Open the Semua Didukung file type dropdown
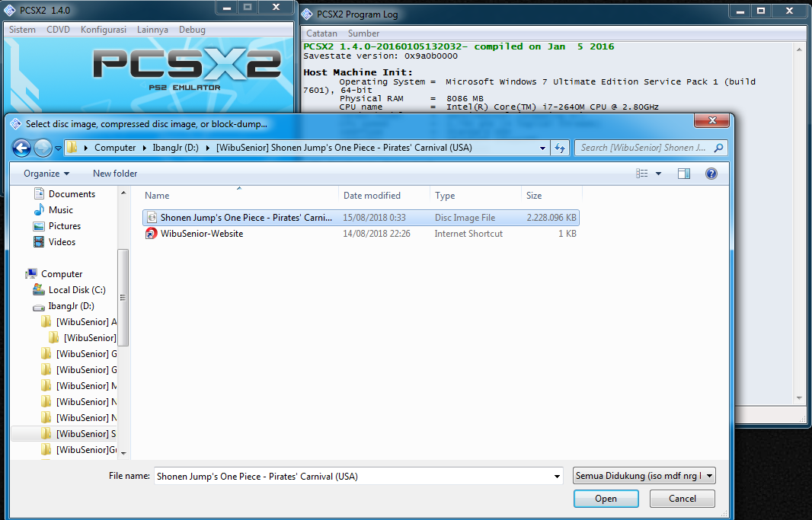Image resolution: width=812 pixels, height=520 pixels. click(644, 475)
